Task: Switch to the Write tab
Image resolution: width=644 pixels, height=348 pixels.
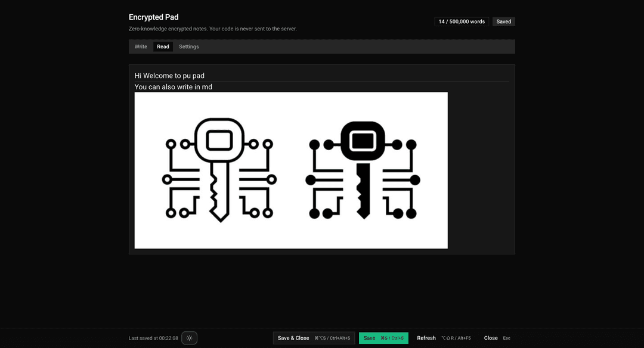Action: click(x=141, y=46)
